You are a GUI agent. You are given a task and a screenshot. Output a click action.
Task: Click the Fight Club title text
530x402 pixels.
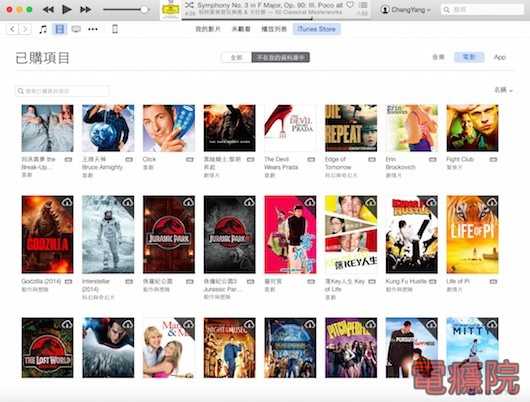pos(460,159)
